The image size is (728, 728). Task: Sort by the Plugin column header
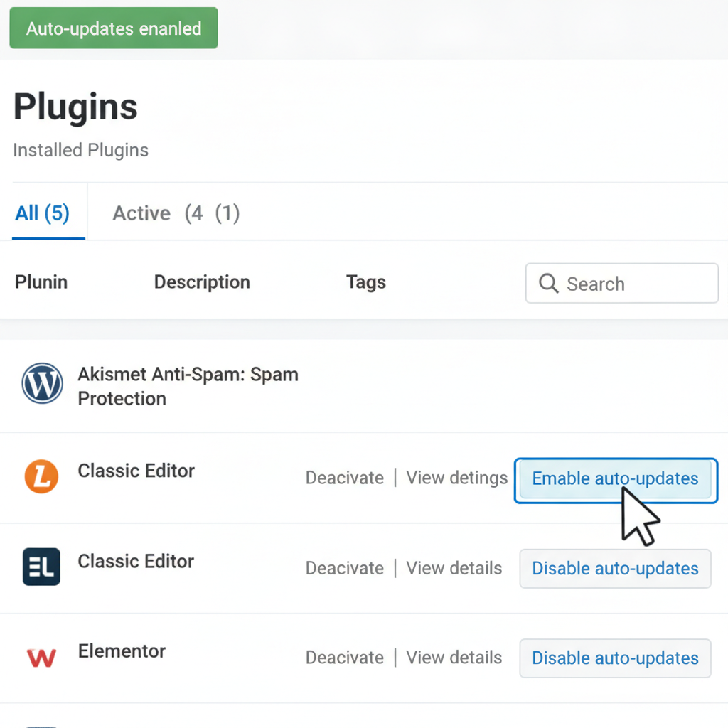click(x=41, y=282)
